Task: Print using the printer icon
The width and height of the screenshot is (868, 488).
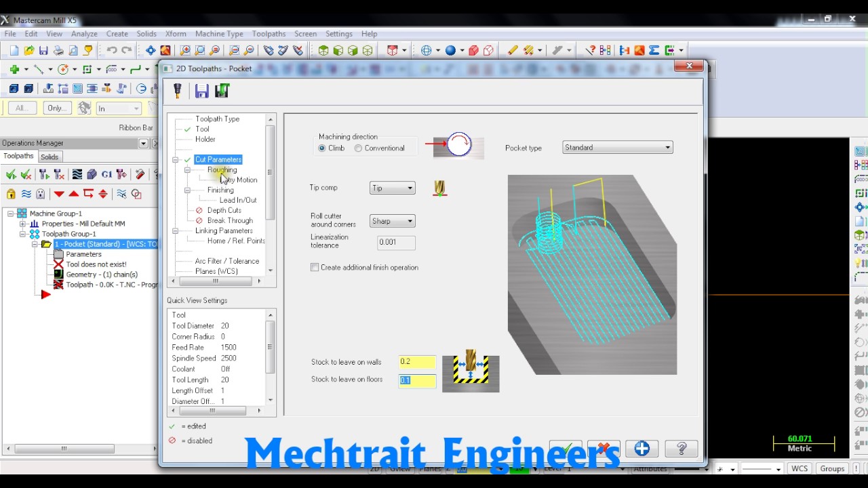Action: click(x=58, y=50)
